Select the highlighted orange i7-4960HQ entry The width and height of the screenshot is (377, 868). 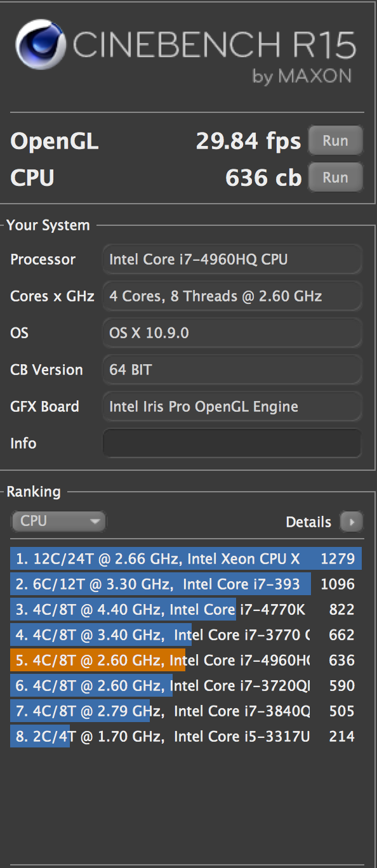point(186,661)
